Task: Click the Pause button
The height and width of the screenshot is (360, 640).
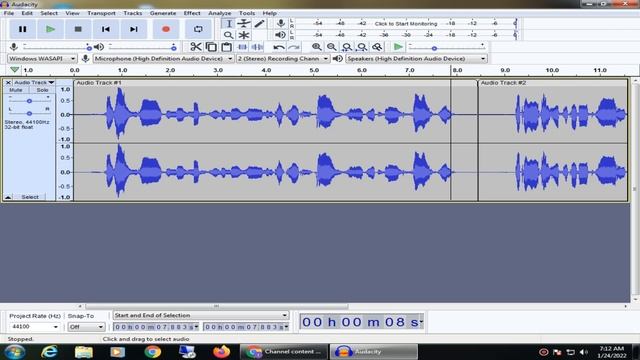Action: tap(22, 29)
